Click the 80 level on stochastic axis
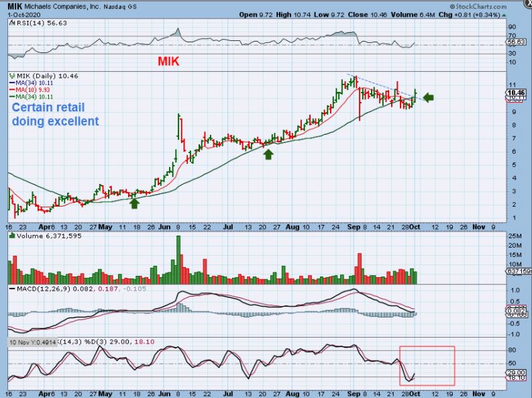Screen dimensions: 532x398 (x=513, y=350)
